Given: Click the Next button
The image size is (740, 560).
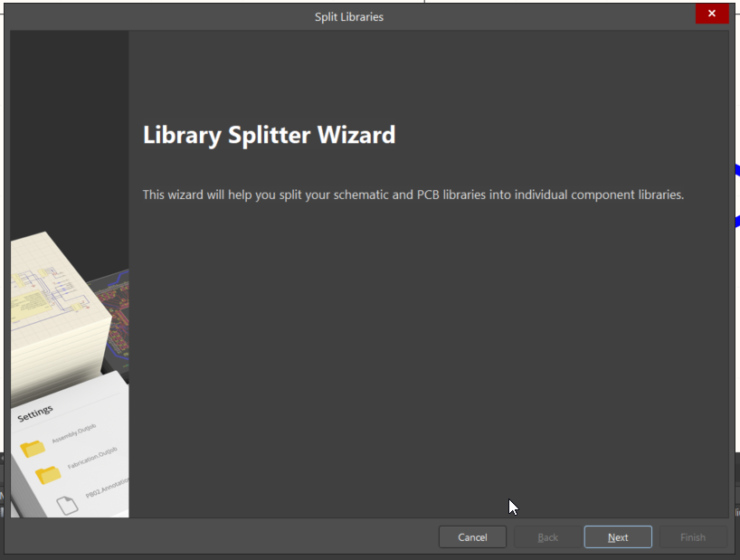Looking at the screenshot, I should (x=618, y=537).
